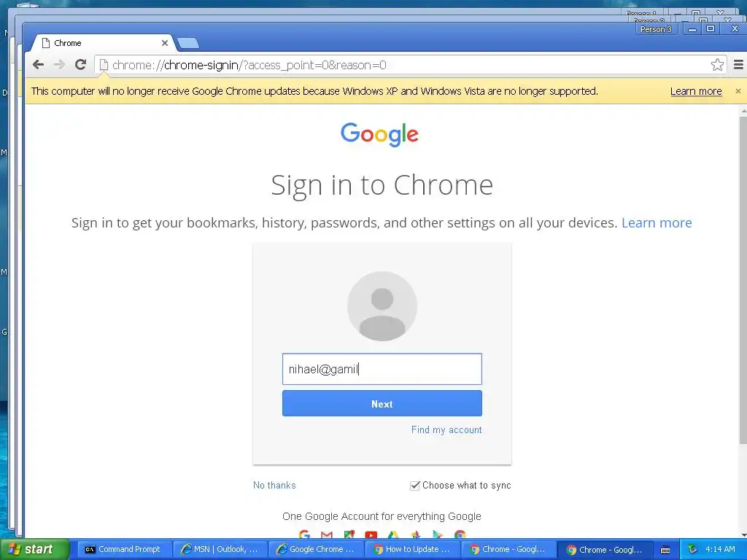The width and height of the screenshot is (747, 560).
Task: Open the Windows start menu
Action: click(34, 549)
